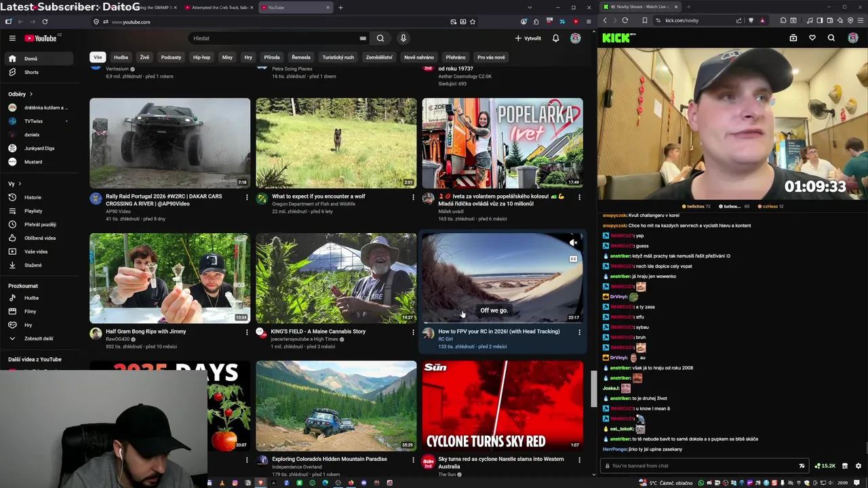Open the Firefox list-all-tabs chevron

530,7
